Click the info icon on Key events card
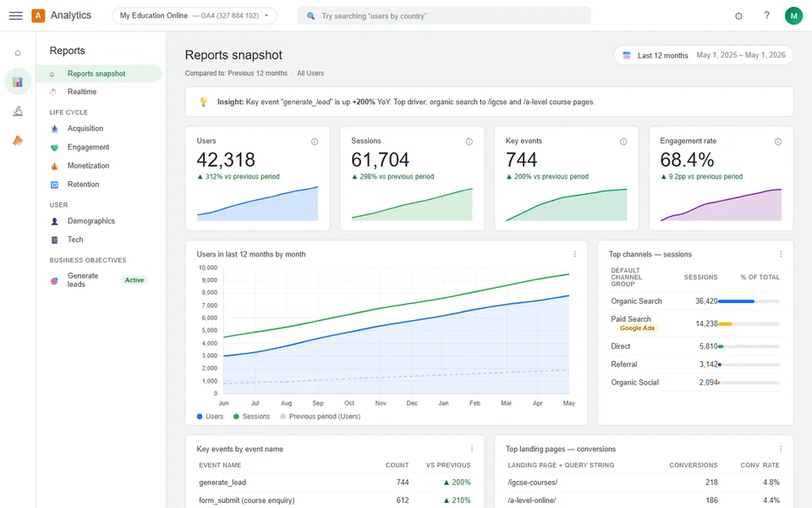This screenshot has width=812, height=508. (623, 141)
